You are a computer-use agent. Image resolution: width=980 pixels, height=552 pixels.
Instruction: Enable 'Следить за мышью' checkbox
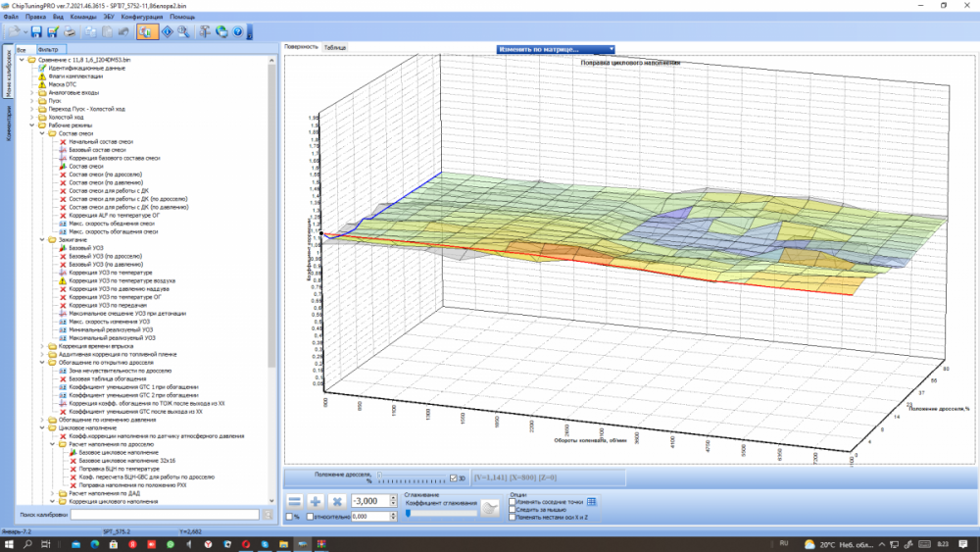(513, 510)
